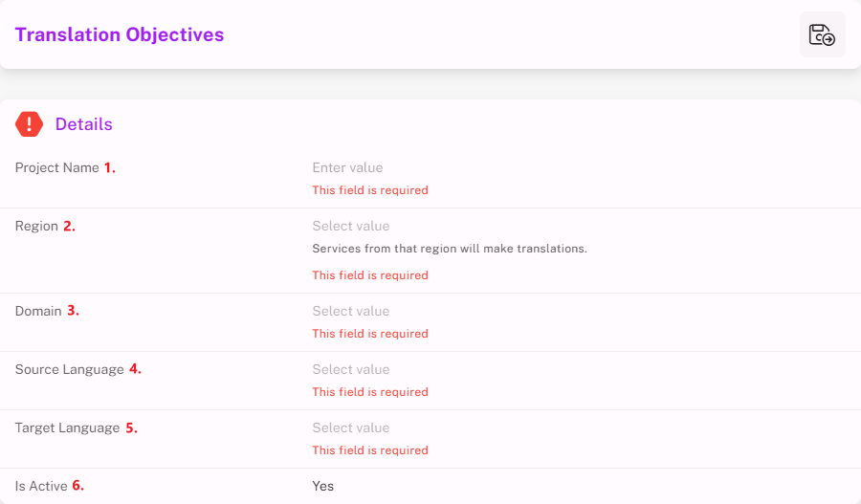Screen dimensions: 861x504
Task: Click the Translation Objectives page title
Action: point(120,35)
